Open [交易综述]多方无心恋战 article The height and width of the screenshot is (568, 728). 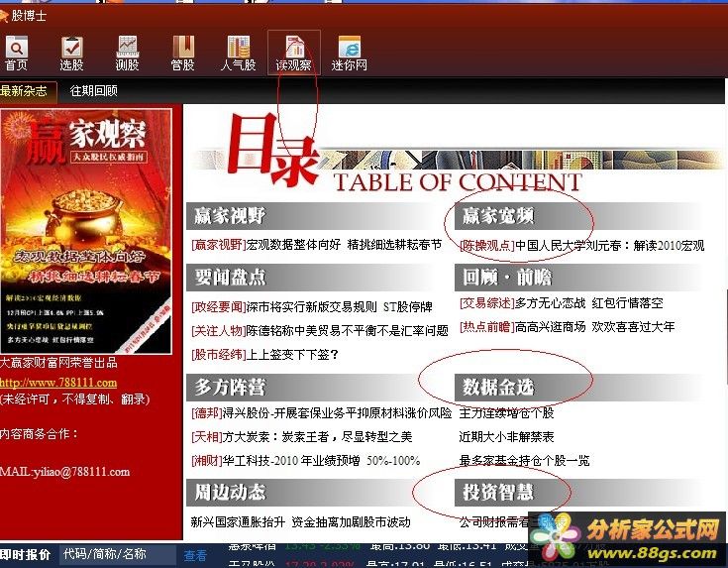(561, 303)
